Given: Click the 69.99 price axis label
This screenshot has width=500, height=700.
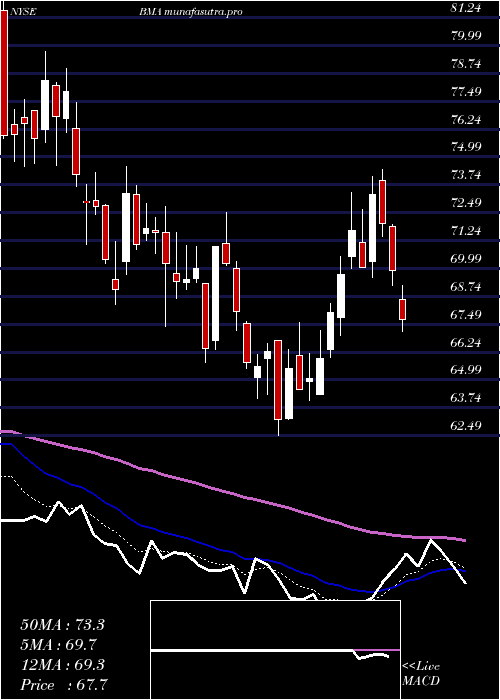Looking at the screenshot, I should click(x=466, y=258).
